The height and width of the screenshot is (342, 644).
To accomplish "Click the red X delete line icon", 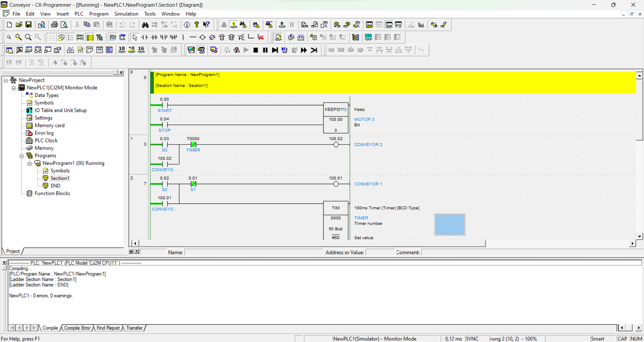I will click(261, 37).
